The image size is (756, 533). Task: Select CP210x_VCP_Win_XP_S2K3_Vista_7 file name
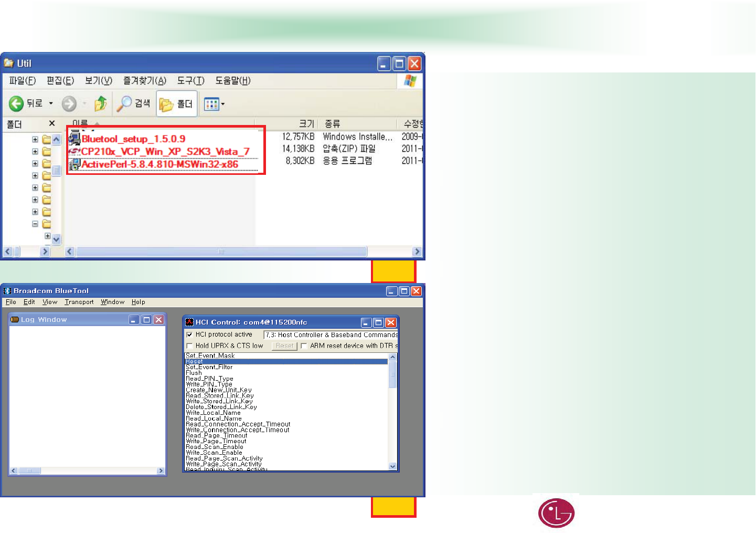165,152
